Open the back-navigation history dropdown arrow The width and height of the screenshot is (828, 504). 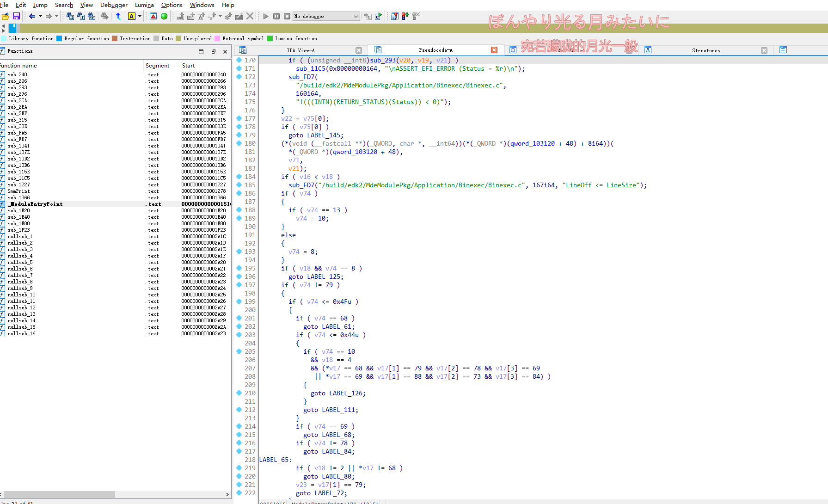coord(40,16)
